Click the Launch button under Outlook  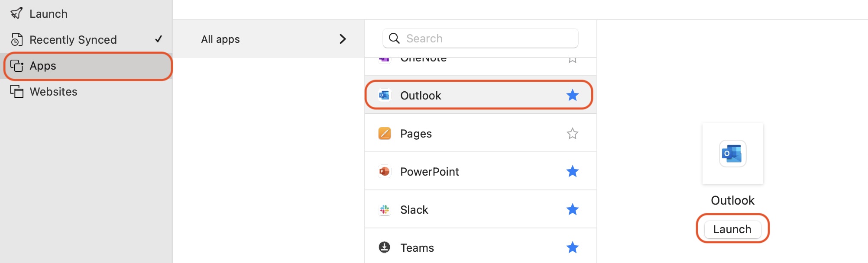732,229
